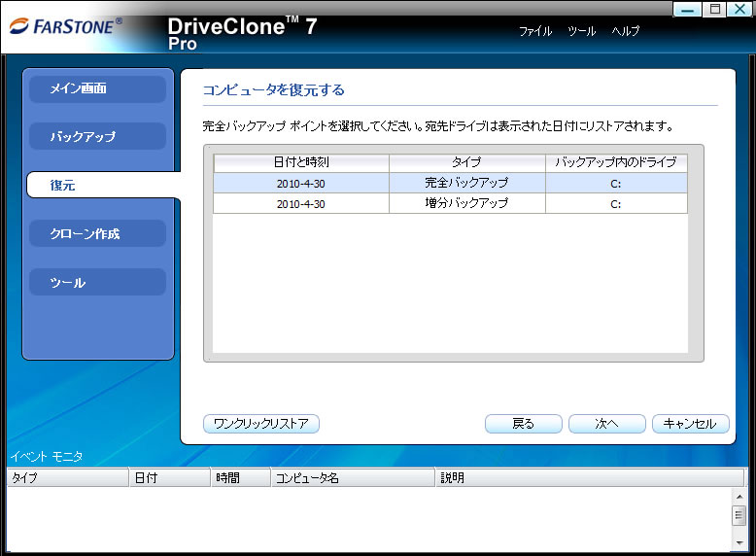This screenshot has height=556, width=756.
Task: Select the 復元 sidebar tab
Action: coord(103,186)
